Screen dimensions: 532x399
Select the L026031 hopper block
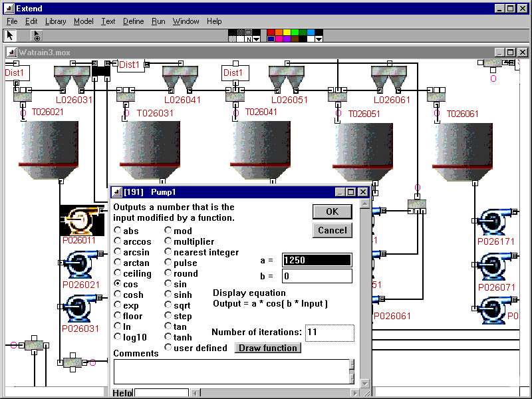pyautogui.click(x=72, y=78)
